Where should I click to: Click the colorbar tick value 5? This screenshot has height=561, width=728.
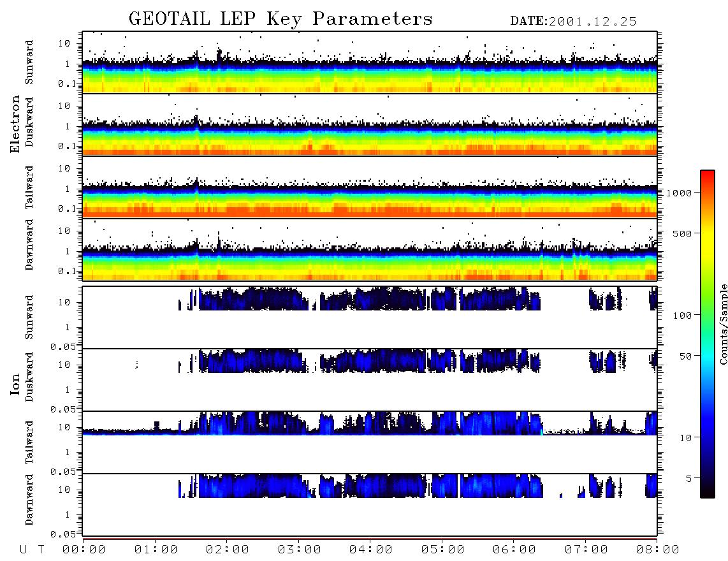689,478
